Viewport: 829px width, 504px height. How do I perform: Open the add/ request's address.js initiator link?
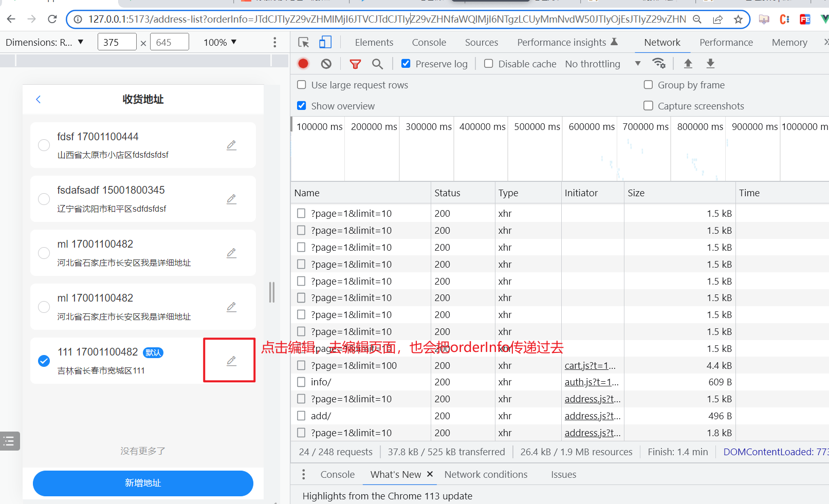pyautogui.click(x=593, y=416)
